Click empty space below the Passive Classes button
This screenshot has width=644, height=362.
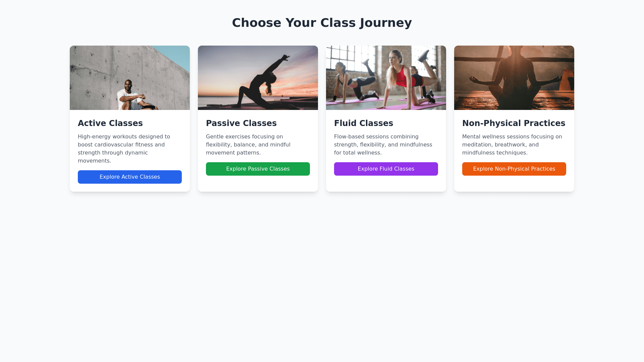click(x=258, y=184)
